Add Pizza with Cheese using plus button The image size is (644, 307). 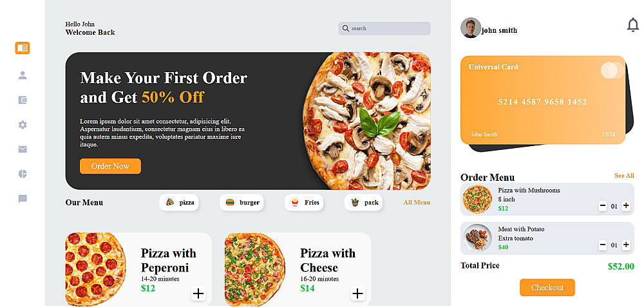pos(357,293)
